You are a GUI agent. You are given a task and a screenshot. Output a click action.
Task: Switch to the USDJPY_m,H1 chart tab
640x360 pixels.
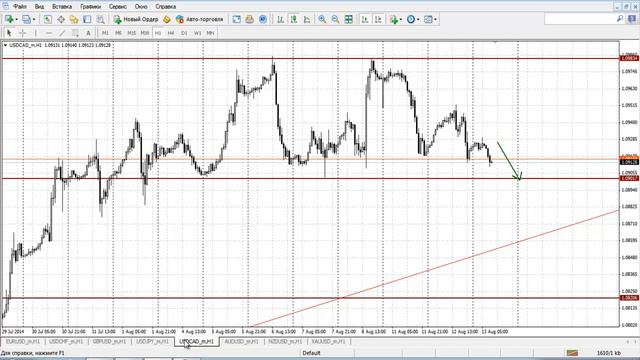[x=152, y=342]
